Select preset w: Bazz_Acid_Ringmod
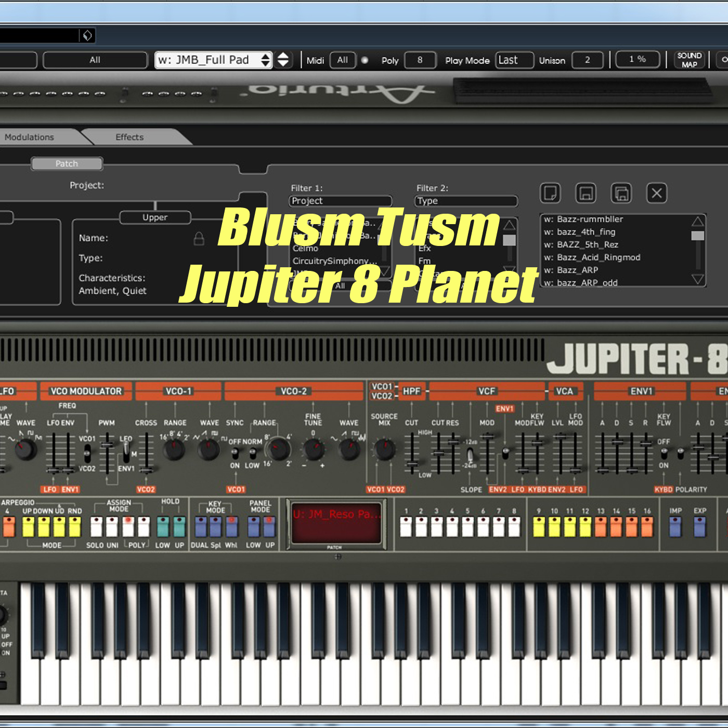Image resolution: width=728 pixels, height=728 pixels. tap(592, 257)
